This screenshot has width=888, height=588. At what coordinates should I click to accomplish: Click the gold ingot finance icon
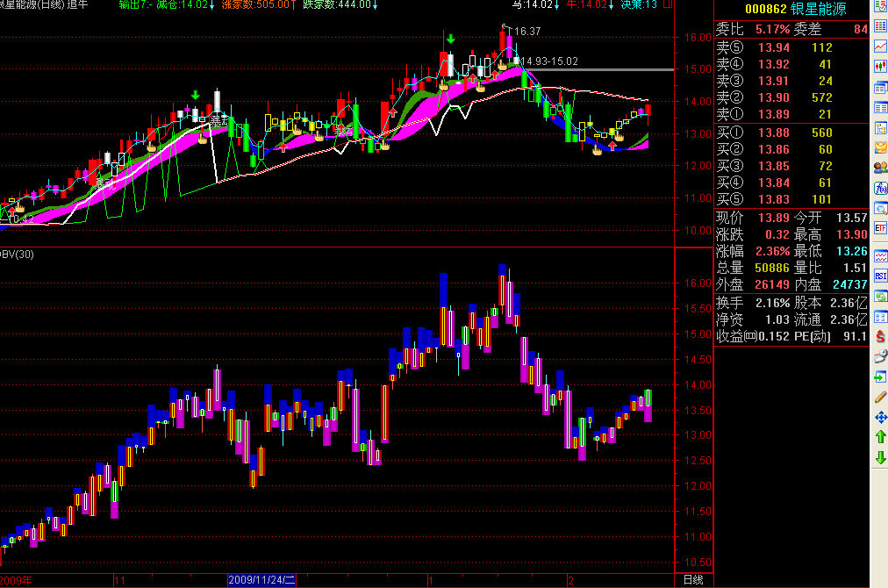pos(880,147)
